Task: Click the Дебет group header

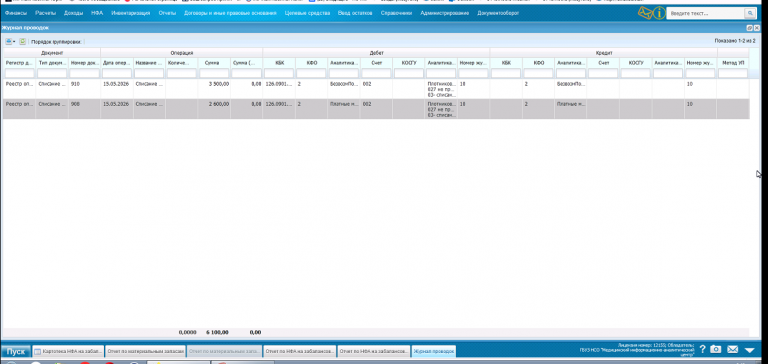Action: click(x=376, y=52)
